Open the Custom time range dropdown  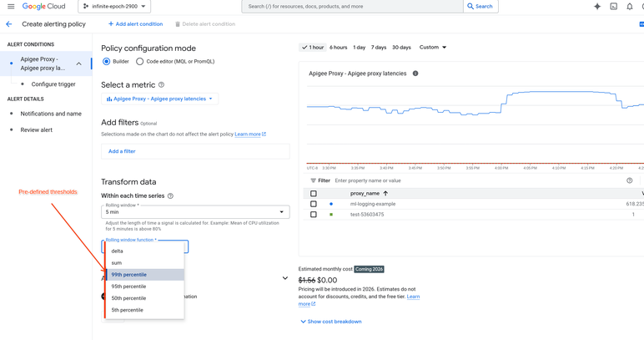(x=432, y=48)
